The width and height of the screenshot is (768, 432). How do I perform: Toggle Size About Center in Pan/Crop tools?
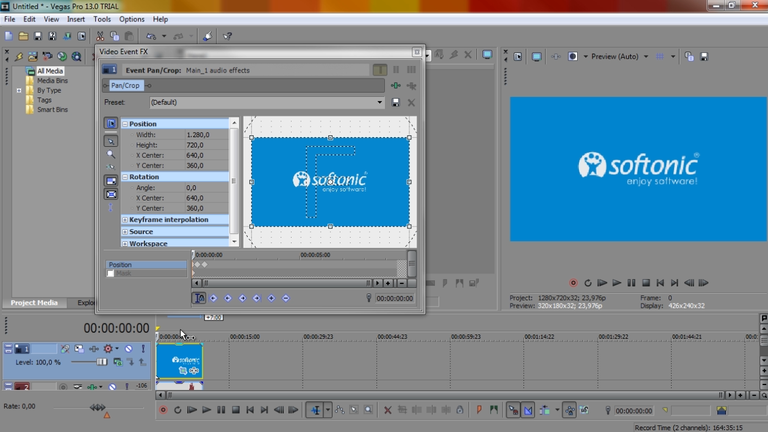coord(111,194)
